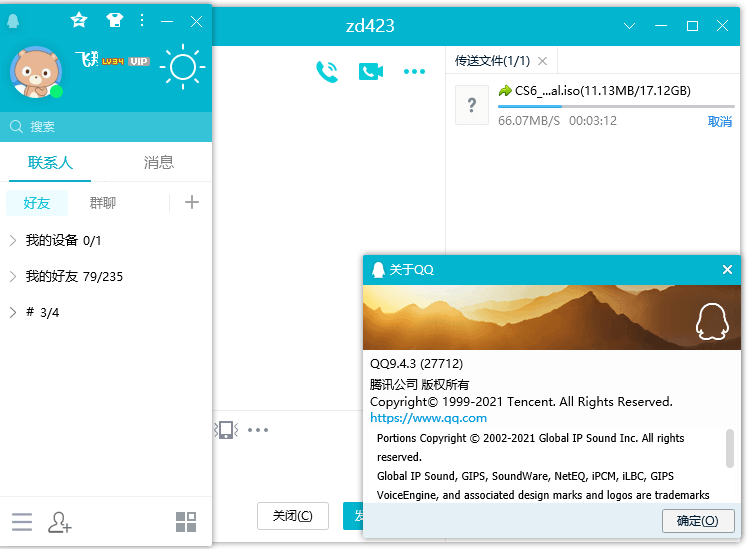Click the nickname 飞扬 text
The image size is (748, 549).
86,60
